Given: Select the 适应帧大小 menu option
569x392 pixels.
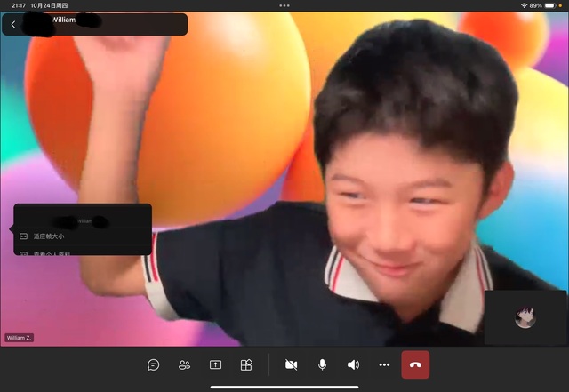Looking at the screenshot, I should tap(49, 236).
